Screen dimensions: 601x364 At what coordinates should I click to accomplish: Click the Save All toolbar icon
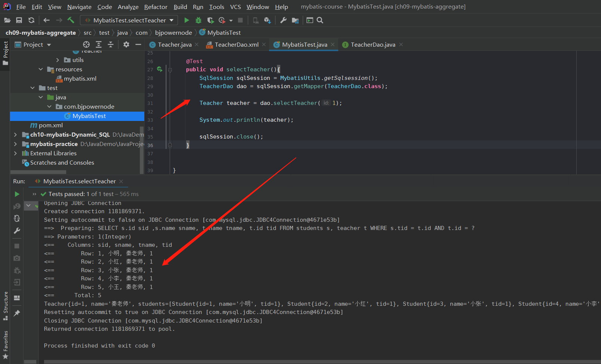pos(19,20)
